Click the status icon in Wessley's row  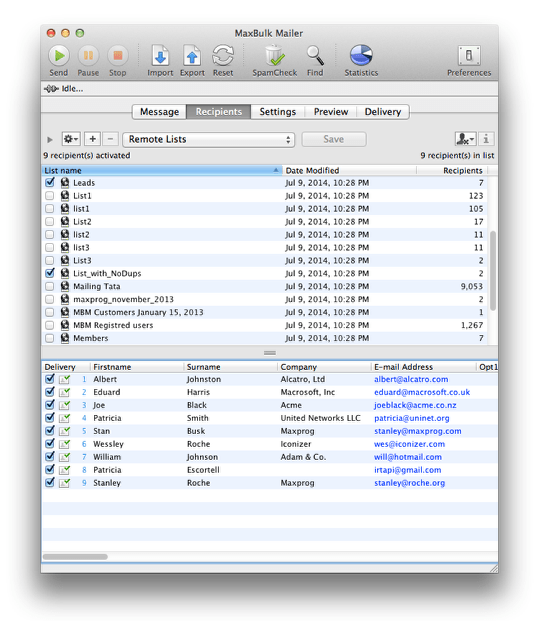click(x=65, y=444)
